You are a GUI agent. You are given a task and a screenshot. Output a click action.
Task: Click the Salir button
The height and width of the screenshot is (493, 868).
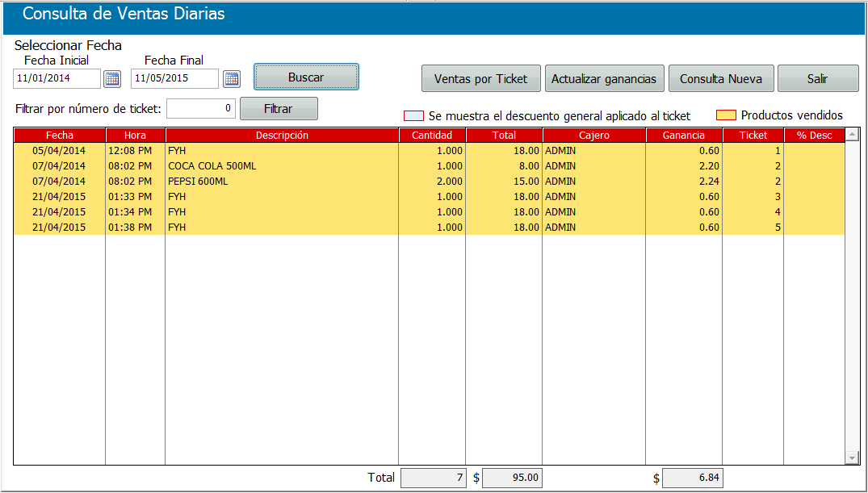818,78
